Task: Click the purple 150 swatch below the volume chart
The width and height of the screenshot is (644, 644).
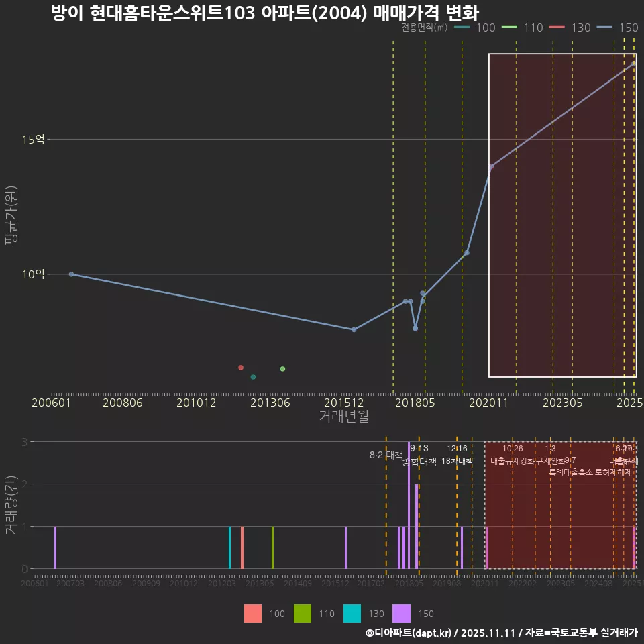Action: 400,613
